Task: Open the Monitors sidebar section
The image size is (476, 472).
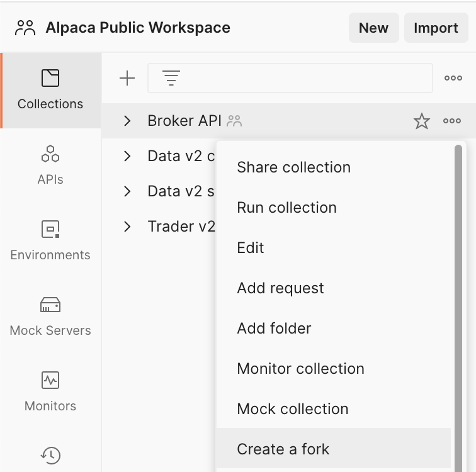Action: point(50,392)
